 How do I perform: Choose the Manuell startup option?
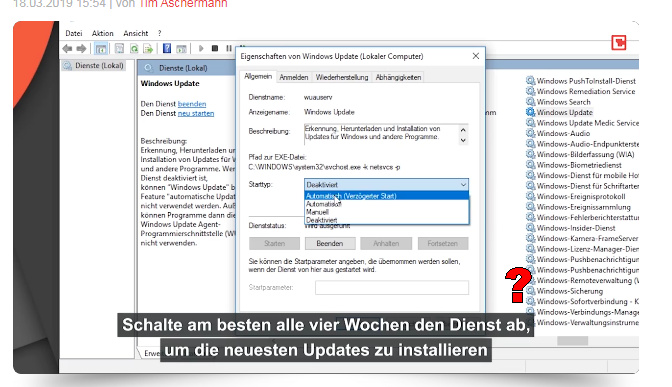click(386, 212)
